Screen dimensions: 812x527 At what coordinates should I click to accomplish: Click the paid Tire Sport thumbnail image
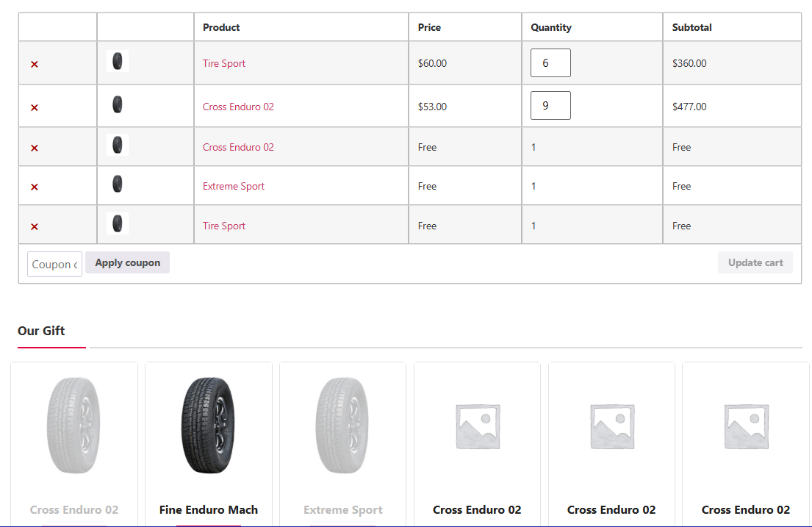coord(118,62)
